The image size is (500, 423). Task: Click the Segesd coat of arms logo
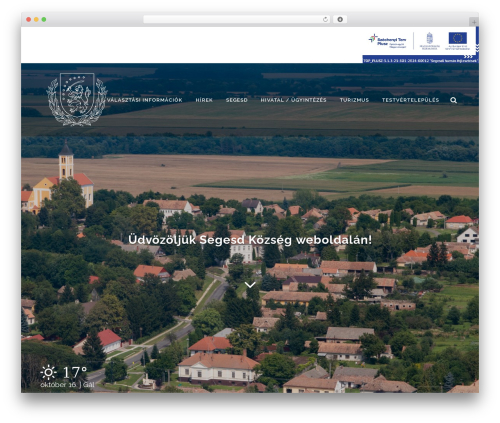[77, 99]
